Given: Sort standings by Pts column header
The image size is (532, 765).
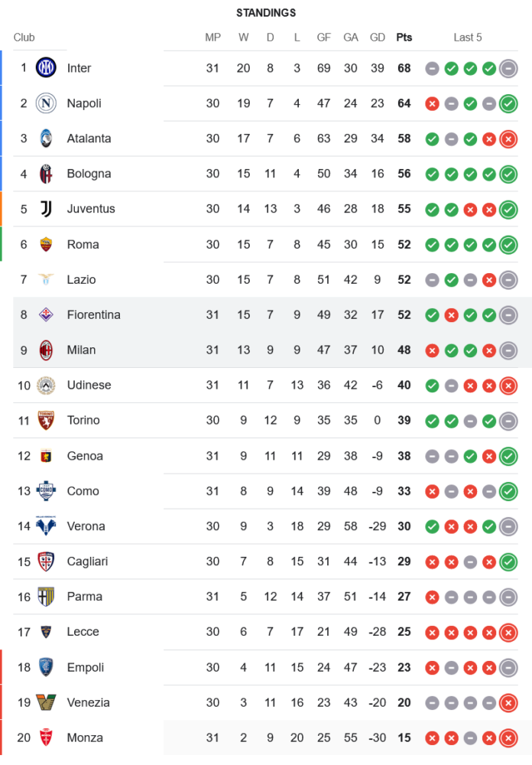Looking at the screenshot, I should [404, 37].
